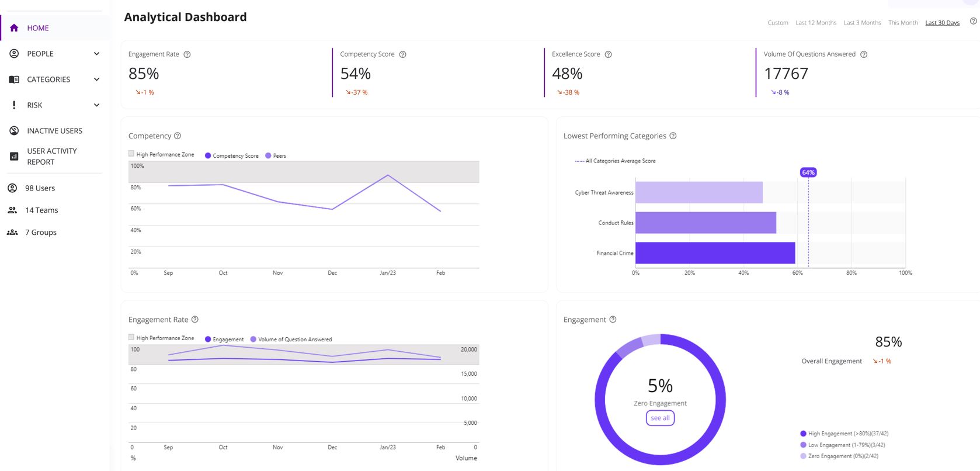Viewport: 980px width, 471px height.
Task: Click the User Activity Report icon
Action: point(14,157)
